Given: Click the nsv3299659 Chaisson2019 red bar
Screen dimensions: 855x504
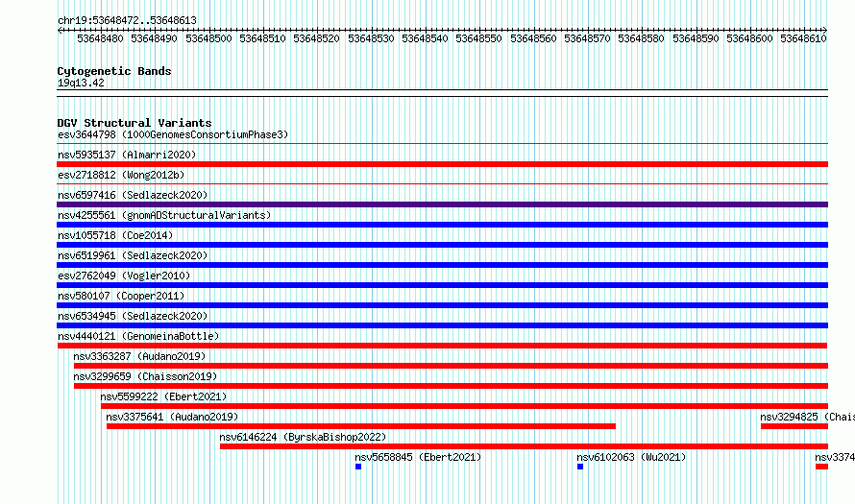Looking at the screenshot, I should pyautogui.click(x=451, y=386).
